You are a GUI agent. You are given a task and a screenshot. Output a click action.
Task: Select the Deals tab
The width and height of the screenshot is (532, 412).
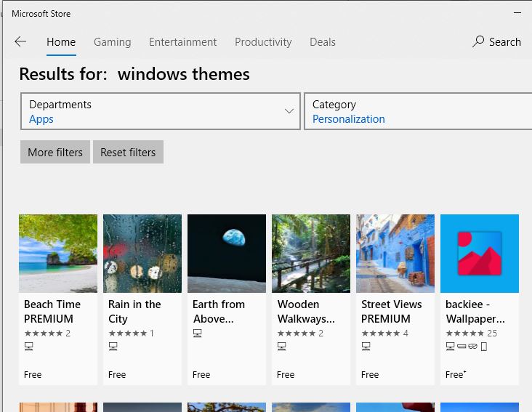(x=323, y=42)
